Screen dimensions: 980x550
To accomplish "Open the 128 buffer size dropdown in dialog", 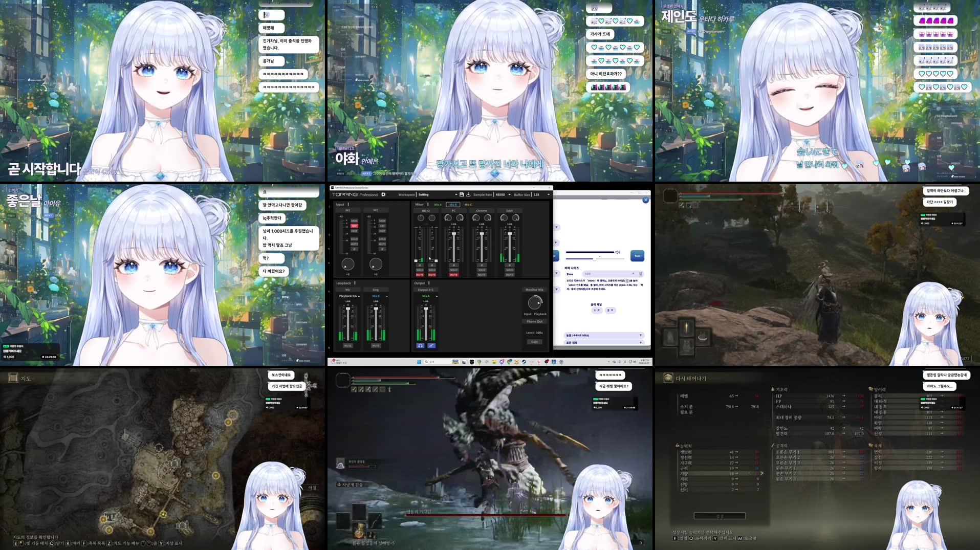I will coord(609,274).
